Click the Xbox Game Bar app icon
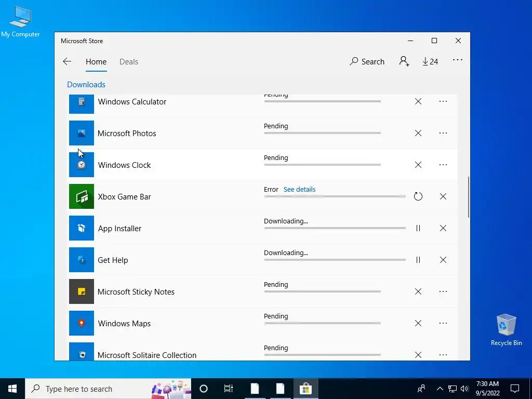The image size is (532, 399). point(82,196)
